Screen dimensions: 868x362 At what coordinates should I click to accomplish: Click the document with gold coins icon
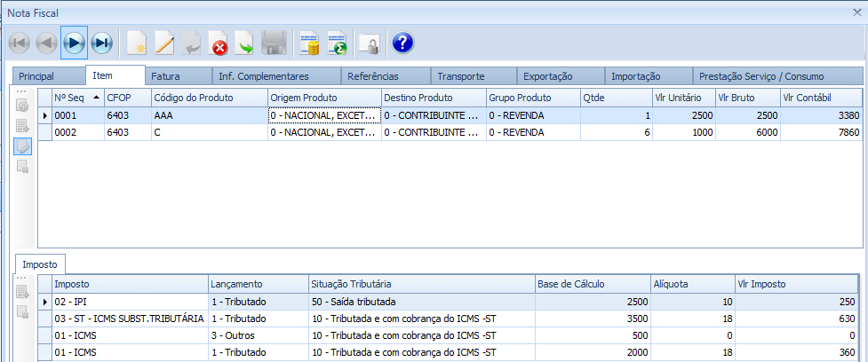click(309, 42)
